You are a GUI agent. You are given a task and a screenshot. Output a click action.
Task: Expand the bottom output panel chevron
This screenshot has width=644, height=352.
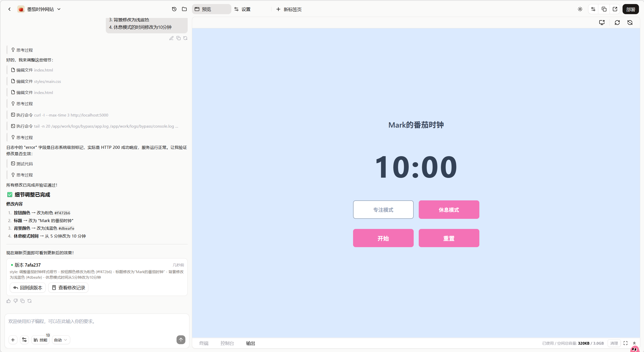[634, 343]
